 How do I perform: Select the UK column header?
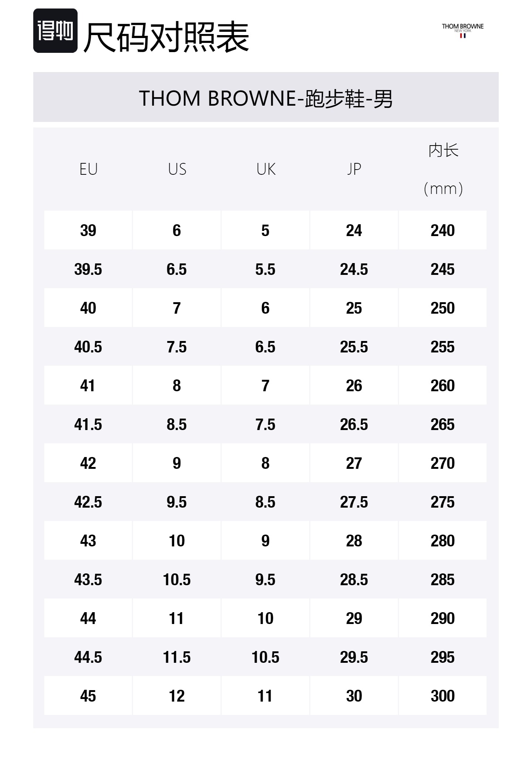[266, 169]
